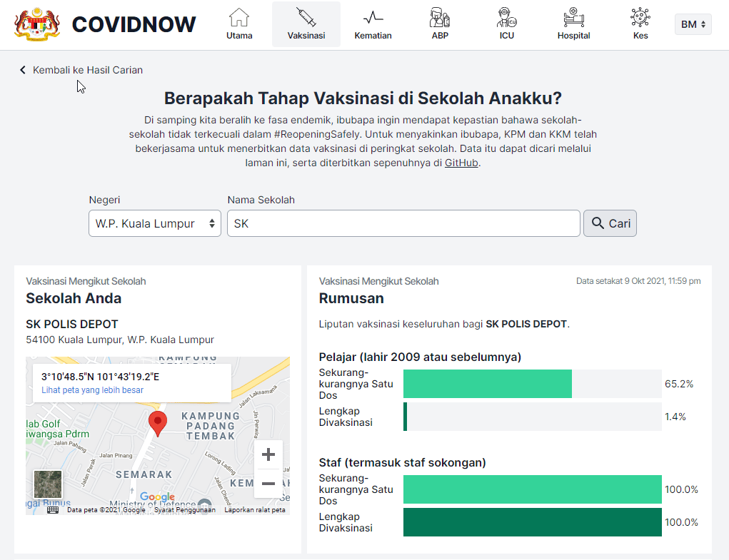The width and height of the screenshot is (729, 560).
Task: Select the ABP icon in navigation
Action: pos(439,16)
